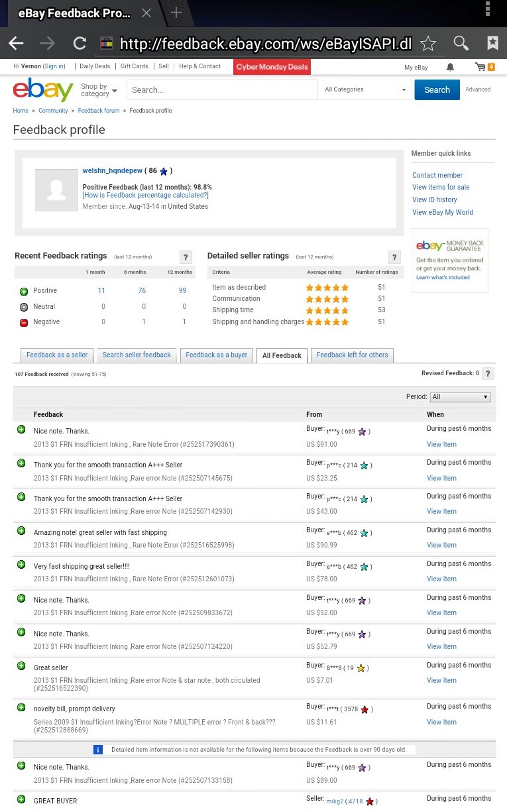Click the yellow star next to 19

point(361,668)
